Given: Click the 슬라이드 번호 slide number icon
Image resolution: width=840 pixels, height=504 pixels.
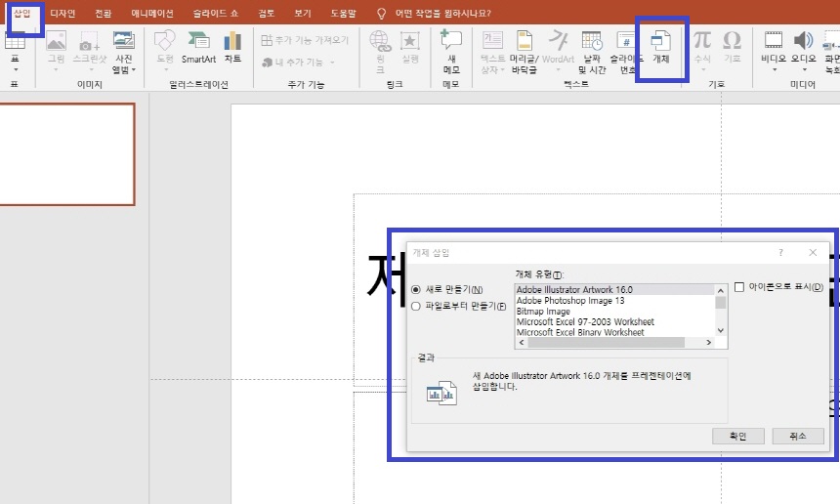Looking at the screenshot, I should click(625, 41).
